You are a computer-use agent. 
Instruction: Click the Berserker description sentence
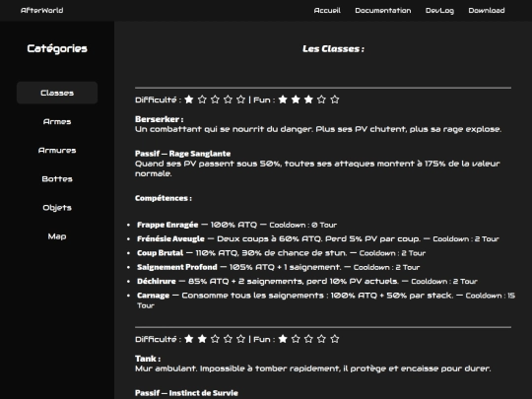click(x=318, y=129)
